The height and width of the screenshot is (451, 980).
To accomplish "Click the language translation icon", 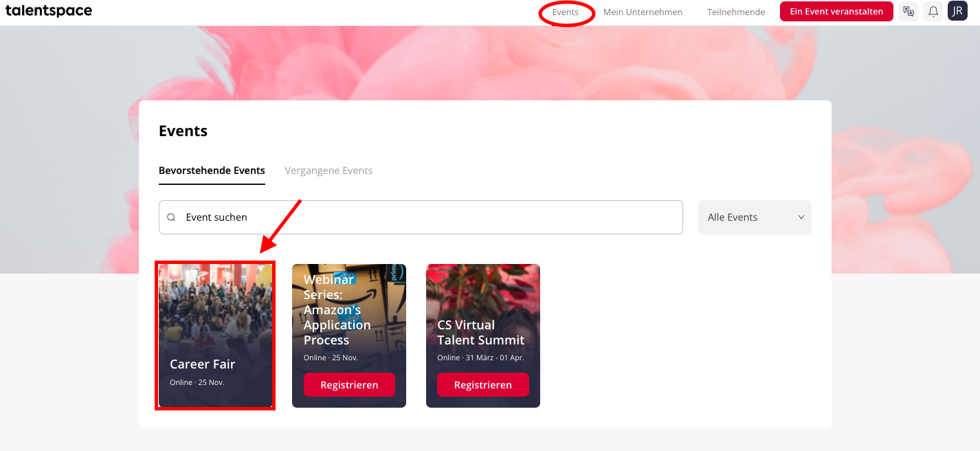I will coord(909,11).
